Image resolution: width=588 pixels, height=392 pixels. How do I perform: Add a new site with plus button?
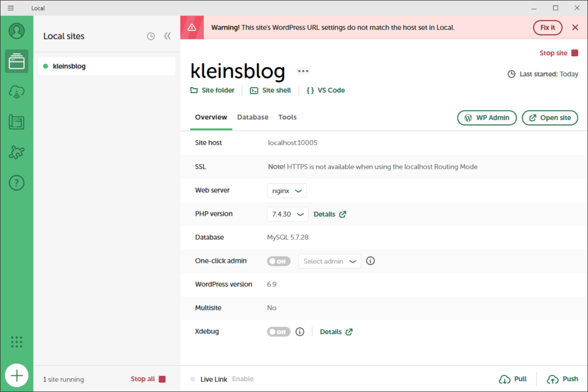(17, 376)
